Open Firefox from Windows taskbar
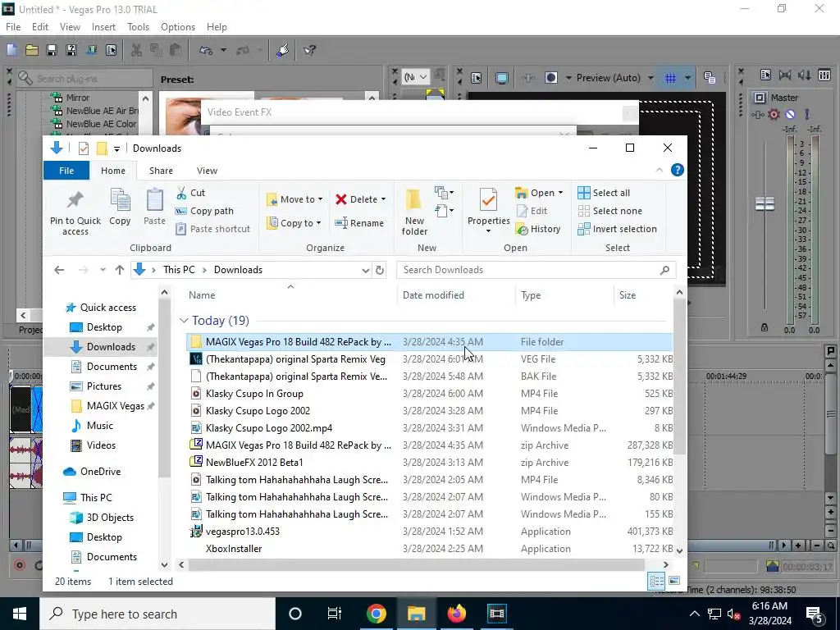The image size is (840, 630). pos(456,614)
